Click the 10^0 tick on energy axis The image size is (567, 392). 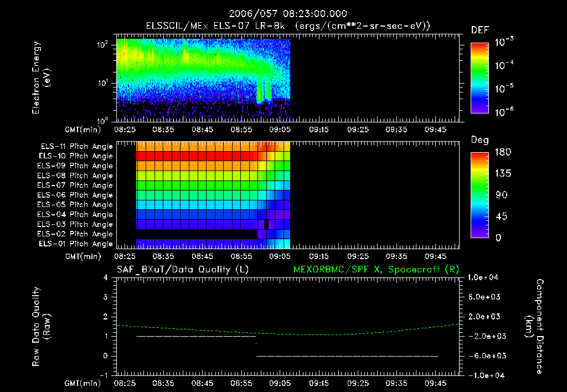tap(102, 120)
